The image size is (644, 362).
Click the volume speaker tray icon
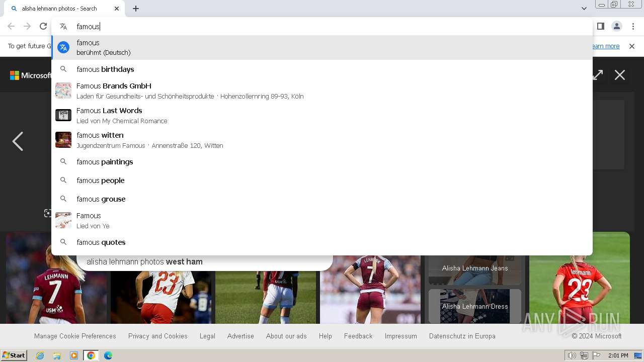click(572, 355)
